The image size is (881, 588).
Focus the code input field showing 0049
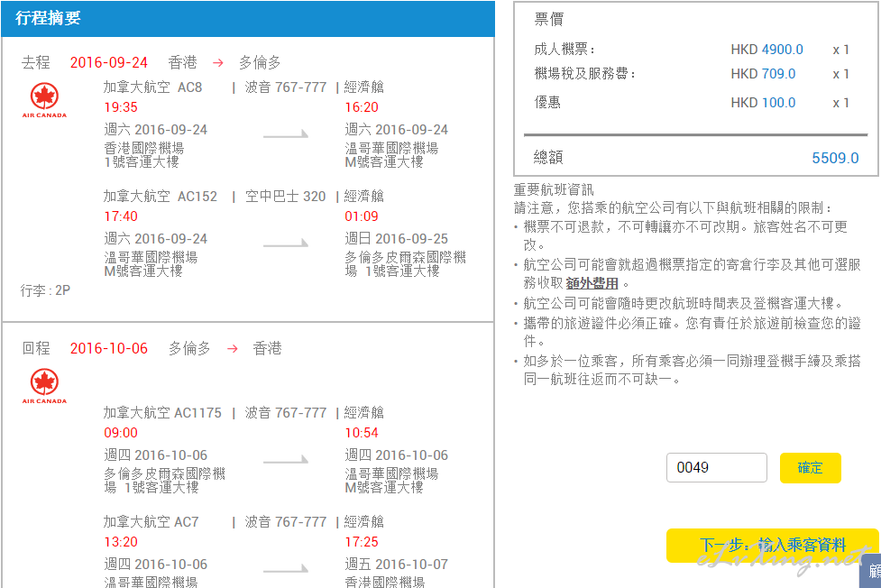716,468
